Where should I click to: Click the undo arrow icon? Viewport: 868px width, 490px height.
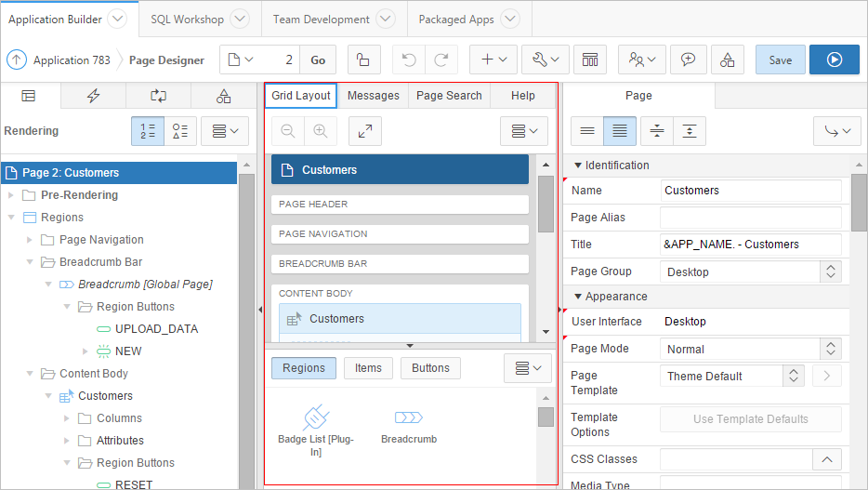click(x=409, y=60)
